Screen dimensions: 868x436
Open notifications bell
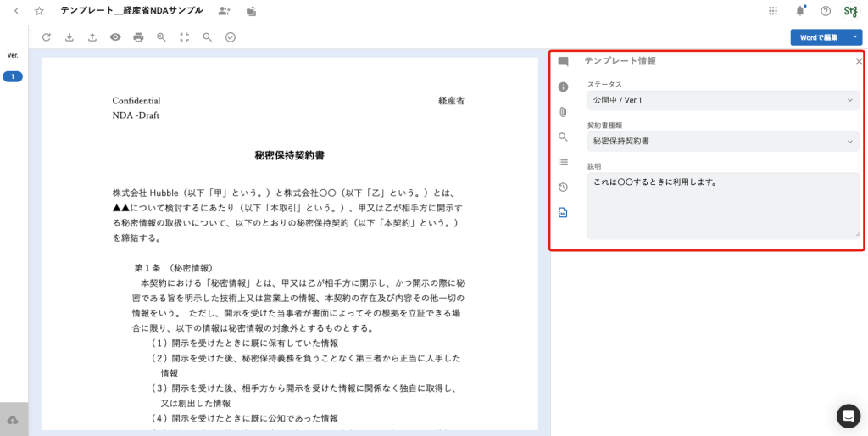pyautogui.click(x=800, y=11)
